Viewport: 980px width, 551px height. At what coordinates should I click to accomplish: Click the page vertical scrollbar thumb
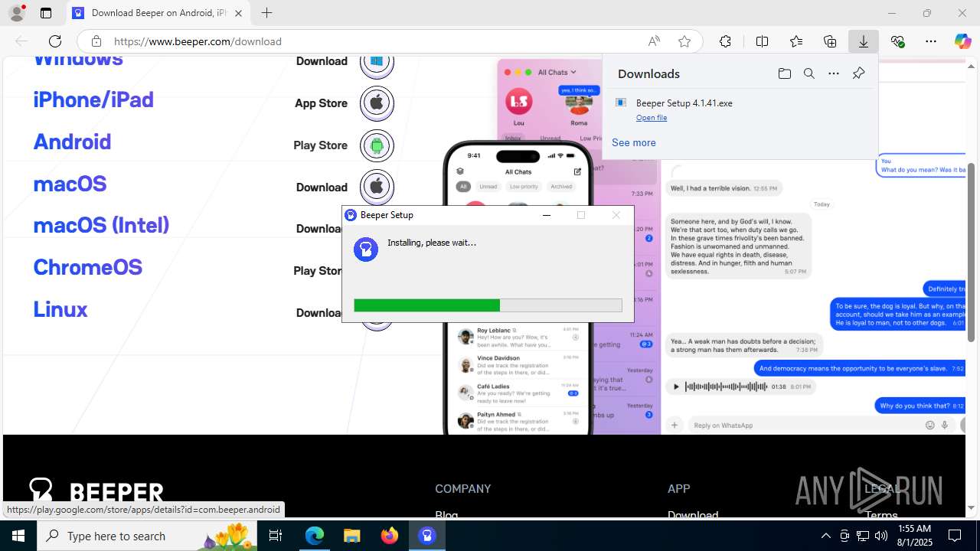(x=972, y=253)
